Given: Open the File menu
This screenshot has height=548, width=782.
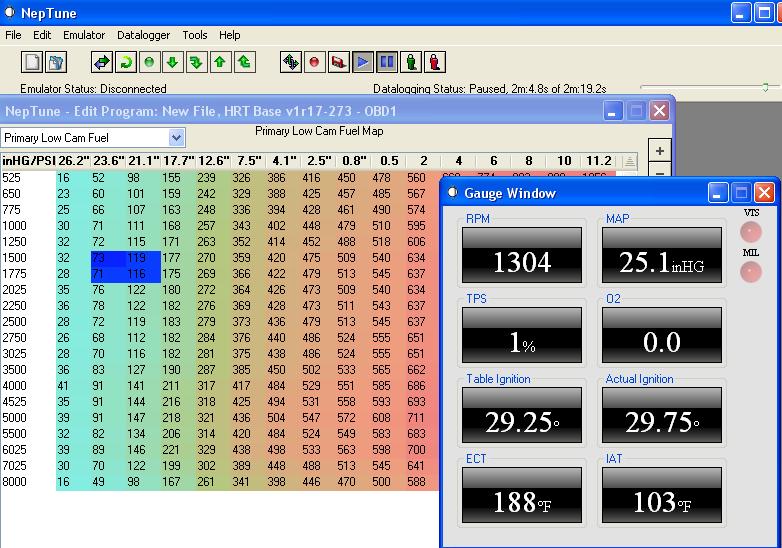Looking at the screenshot, I should pos(13,35).
